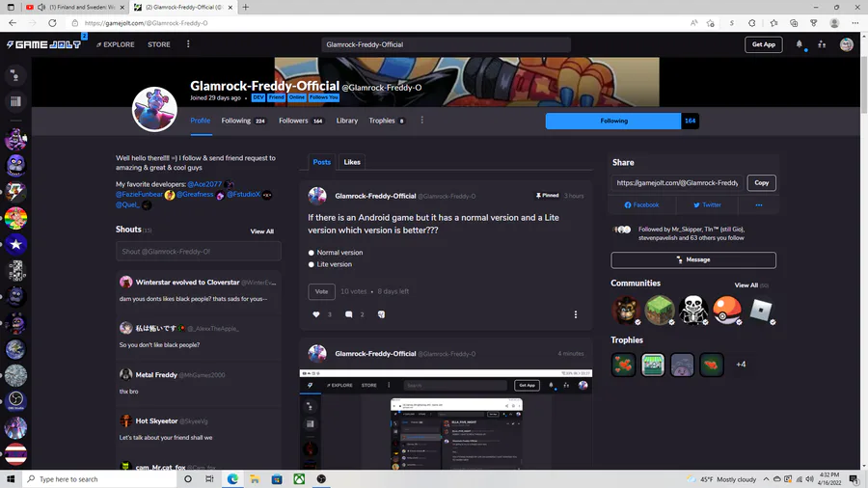
Task: Open Explore in the top navigation
Action: pos(116,44)
